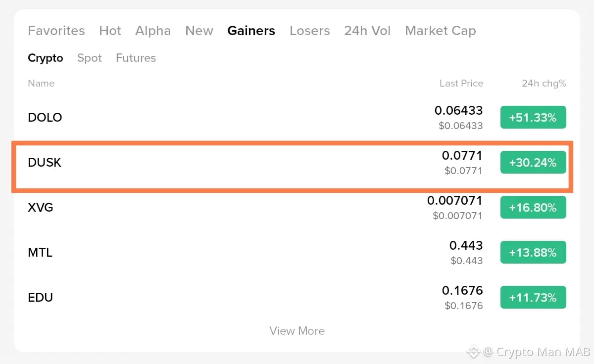Viewport: 594px width, 364px height.
Task: Select the Crypto sub-tab
Action: point(46,58)
